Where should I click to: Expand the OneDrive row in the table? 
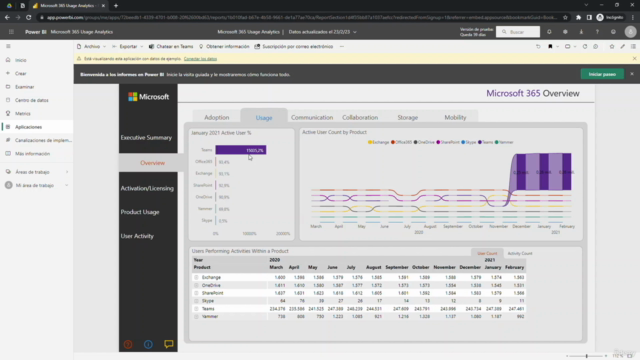tap(196, 285)
